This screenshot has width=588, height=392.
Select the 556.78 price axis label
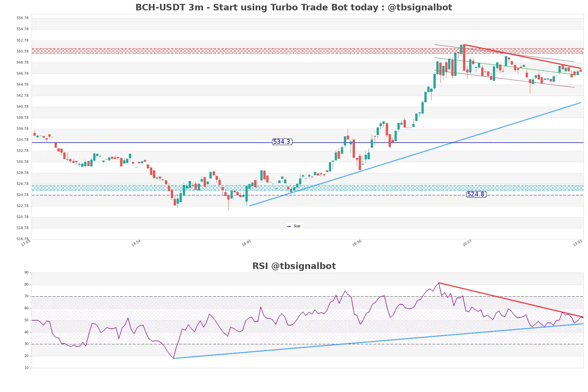(x=22, y=18)
